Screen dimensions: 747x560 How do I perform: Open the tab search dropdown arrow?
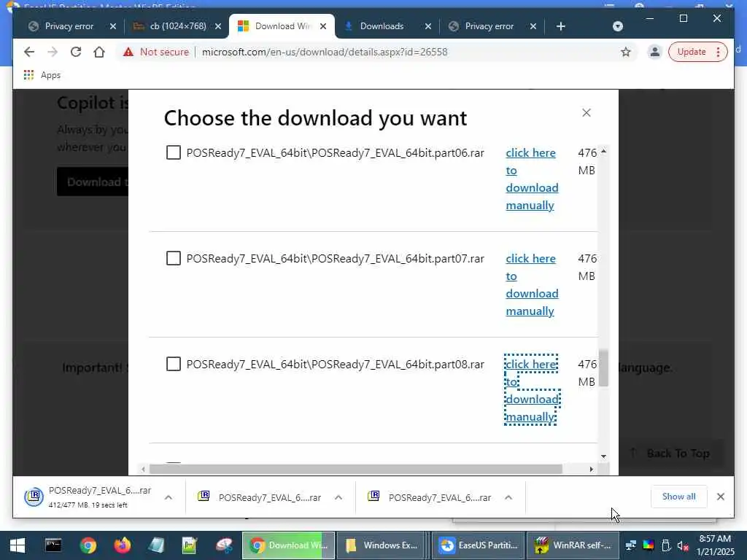(x=617, y=26)
